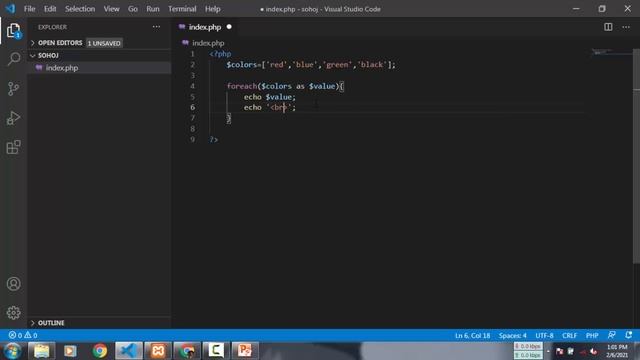Open Chrome from the taskbar
Image resolution: width=640 pixels, height=360 pixels.
(x=100, y=351)
